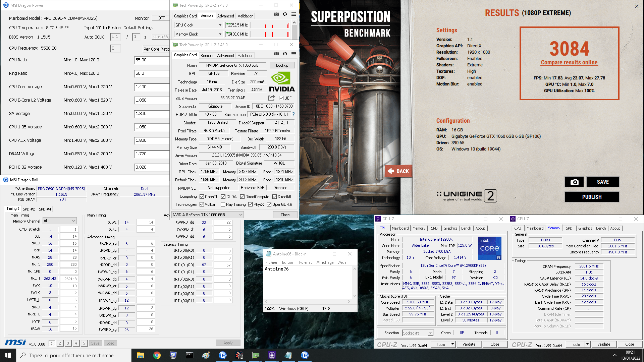Open Command Prompt from the taskbar

tap(190, 355)
